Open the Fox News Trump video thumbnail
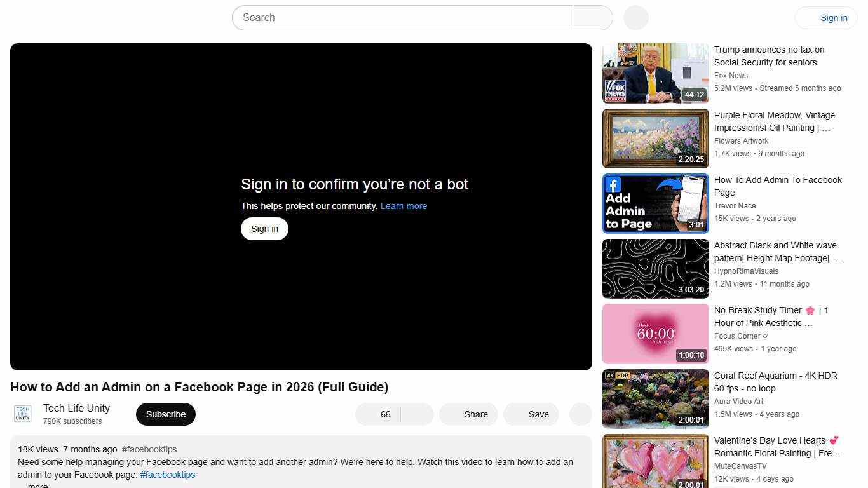868x488 pixels. click(655, 73)
